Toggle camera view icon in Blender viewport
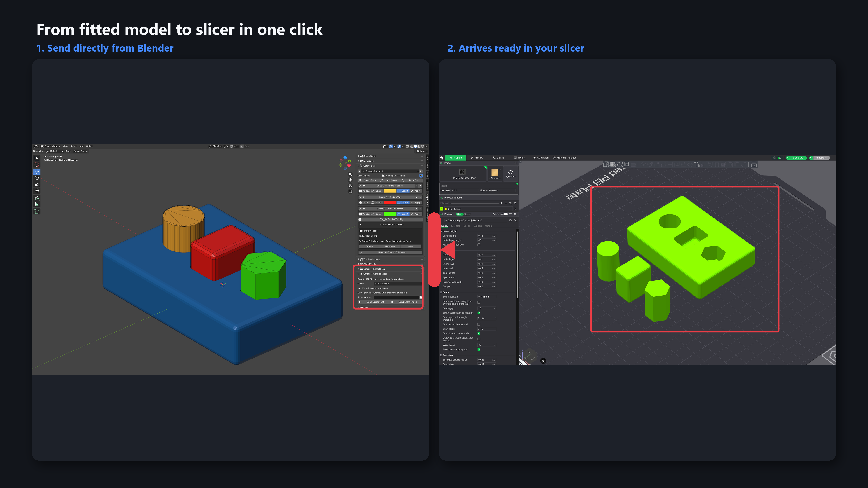Screen dimensions: 868x488 (350, 186)
